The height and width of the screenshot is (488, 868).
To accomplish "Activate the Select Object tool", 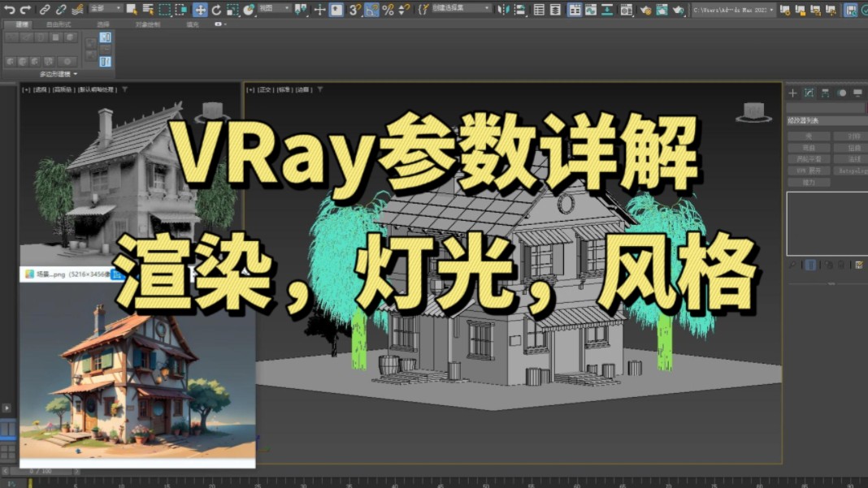I will [x=132, y=10].
